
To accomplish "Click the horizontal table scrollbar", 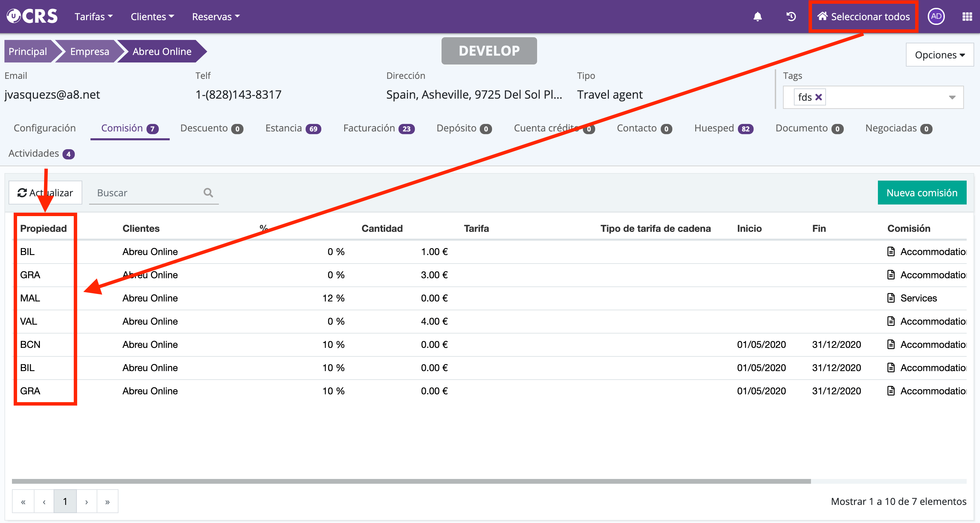I will coord(411,481).
